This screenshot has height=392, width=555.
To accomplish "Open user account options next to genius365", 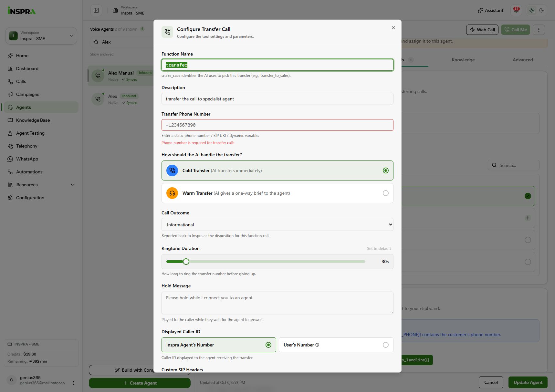I will click(73, 383).
